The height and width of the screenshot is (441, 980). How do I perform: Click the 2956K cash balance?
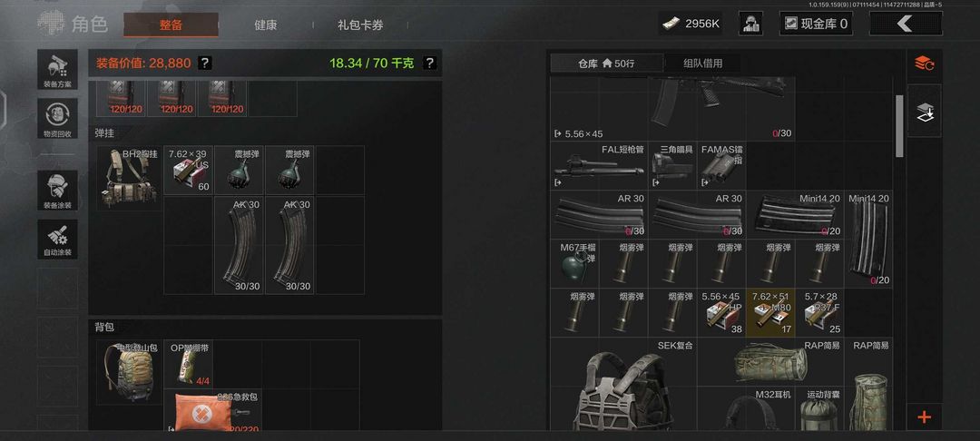[691, 24]
